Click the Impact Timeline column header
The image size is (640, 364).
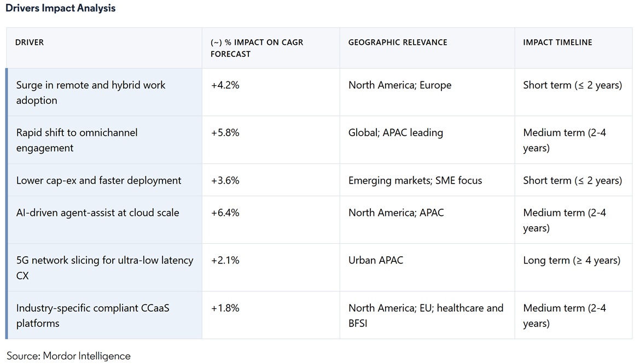[x=557, y=42]
